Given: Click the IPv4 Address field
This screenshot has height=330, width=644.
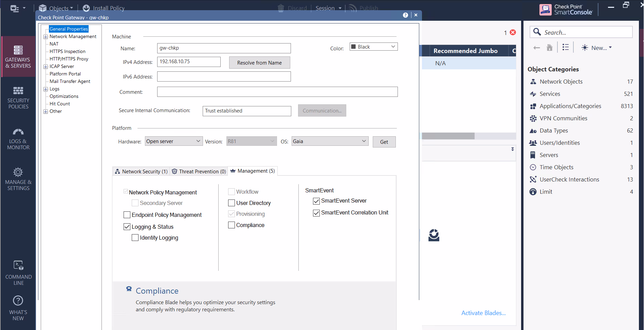Looking at the screenshot, I should click(x=189, y=62).
